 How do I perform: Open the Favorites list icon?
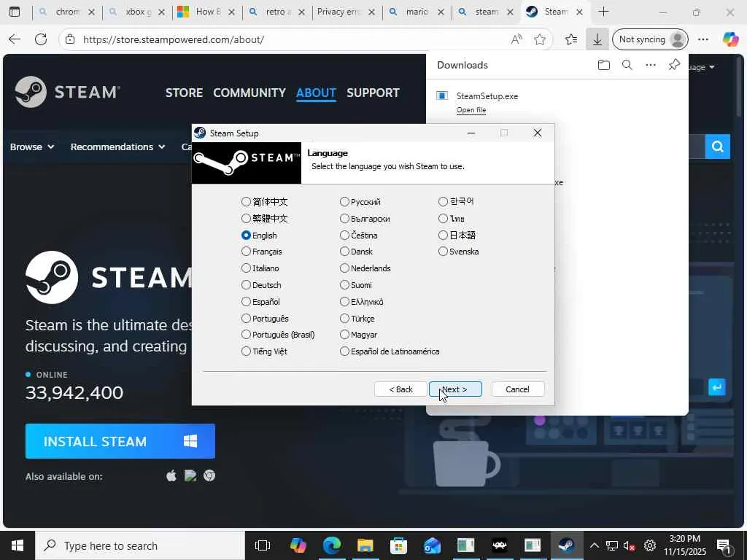[x=571, y=39]
